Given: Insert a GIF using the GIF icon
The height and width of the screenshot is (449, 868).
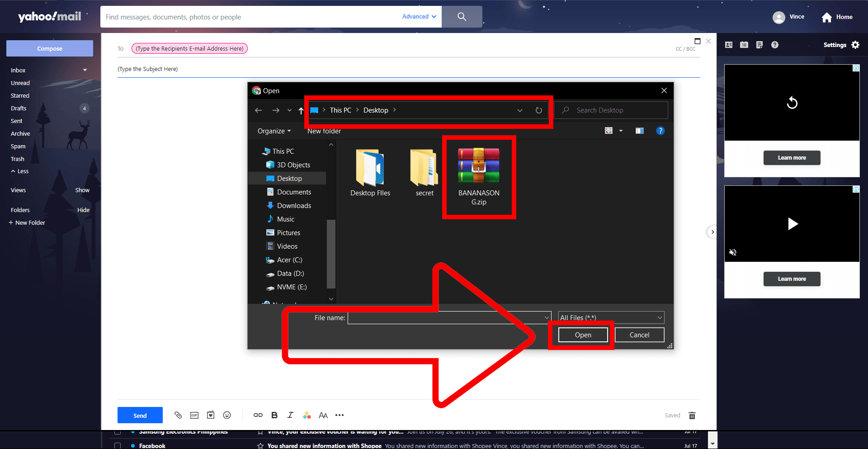Looking at the screenshot, I should click(x=194, y=415).
